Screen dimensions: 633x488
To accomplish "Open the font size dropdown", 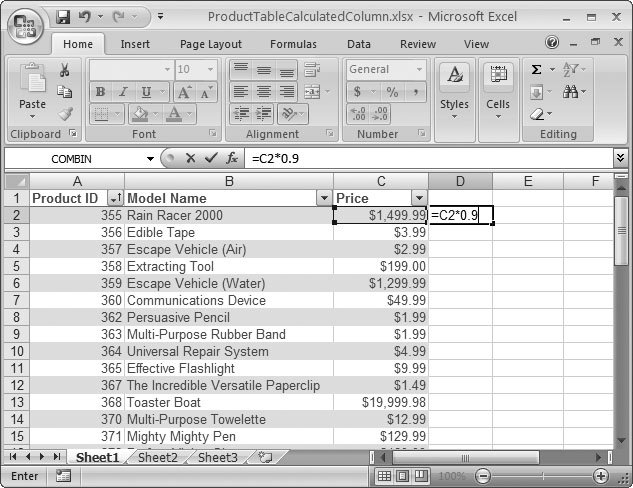I will pos(210,69).
